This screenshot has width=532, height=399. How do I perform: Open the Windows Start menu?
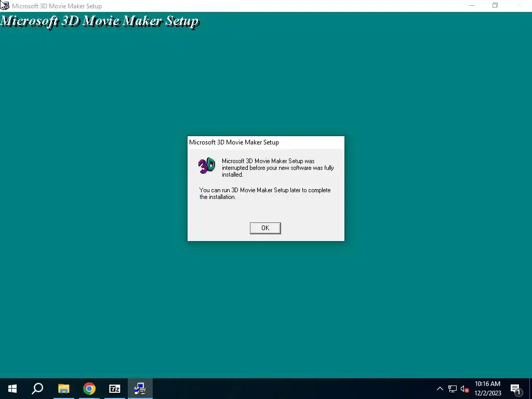(x=12, y=389)
